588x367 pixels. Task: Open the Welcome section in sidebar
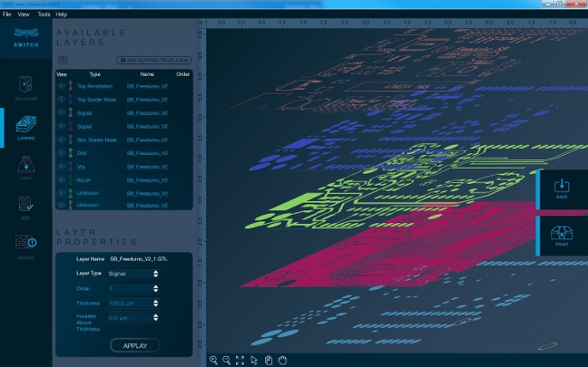[26, 88]
